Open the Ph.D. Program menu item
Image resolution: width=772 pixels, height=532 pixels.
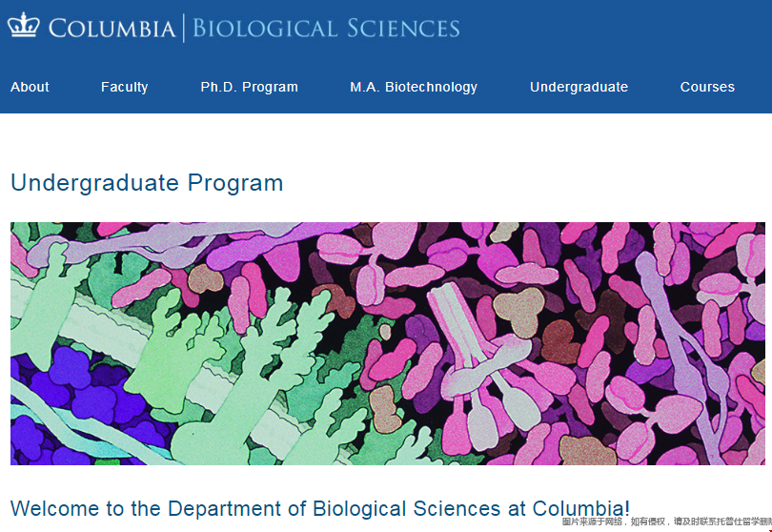point(249,87)
